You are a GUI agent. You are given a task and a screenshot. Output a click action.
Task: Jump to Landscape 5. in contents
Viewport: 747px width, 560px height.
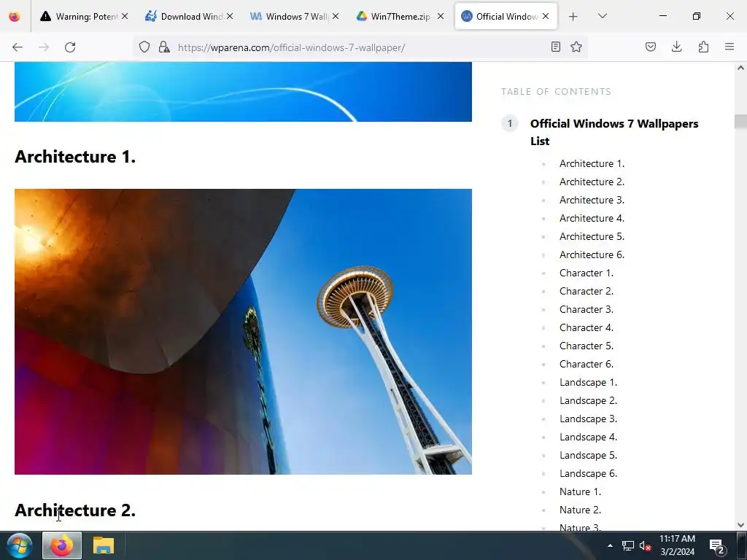[x=589, y=455]
